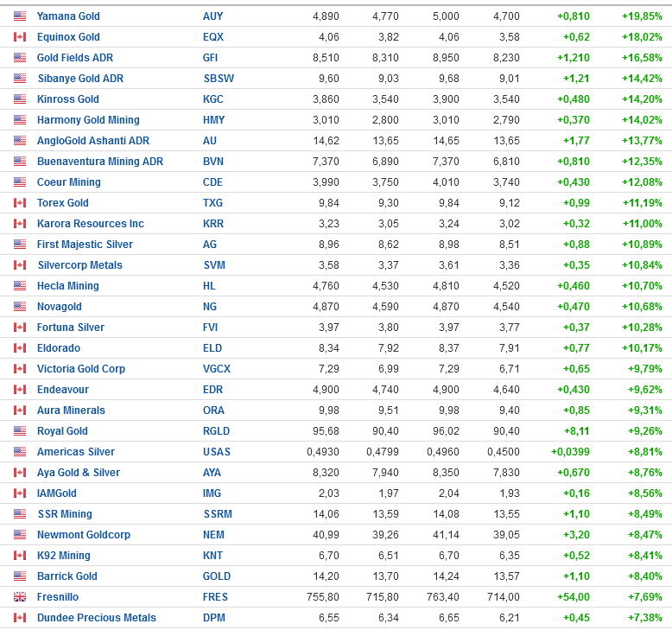The width and height of the screenshot is (672, 630).
Task: Open Buenaventura Mining ADR quote
Action: [x=100, y=162]
